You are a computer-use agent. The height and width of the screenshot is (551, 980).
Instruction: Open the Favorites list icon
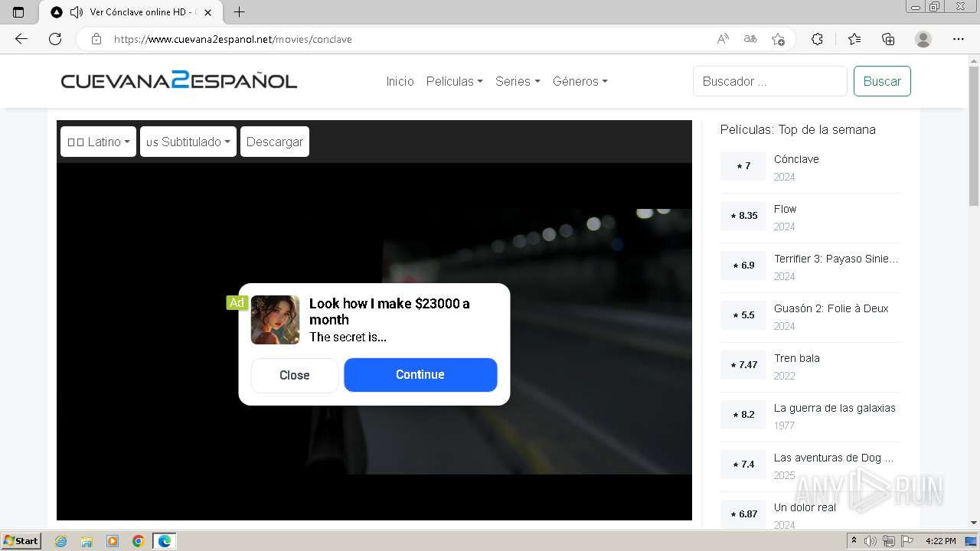tap(854, 39)
